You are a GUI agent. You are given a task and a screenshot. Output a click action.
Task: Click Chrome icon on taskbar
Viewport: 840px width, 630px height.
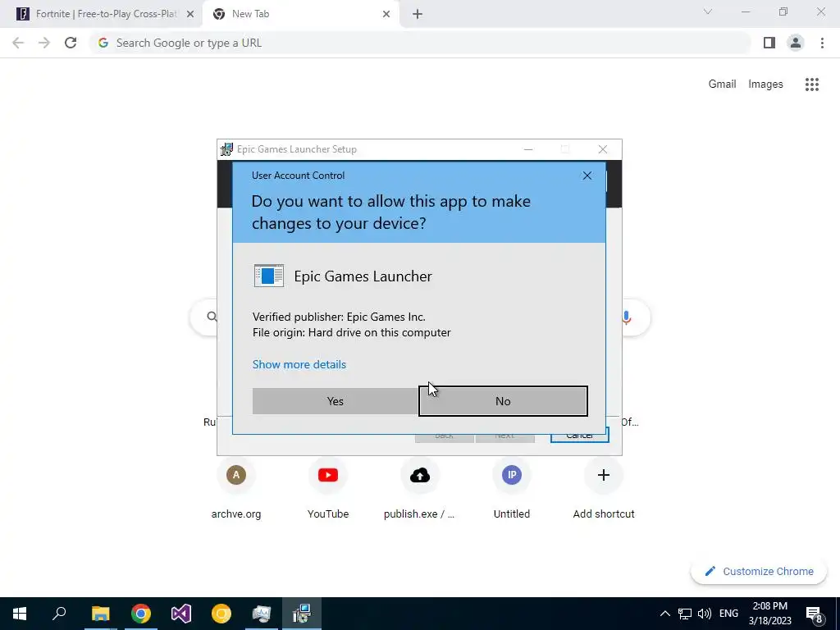point(141,614)
